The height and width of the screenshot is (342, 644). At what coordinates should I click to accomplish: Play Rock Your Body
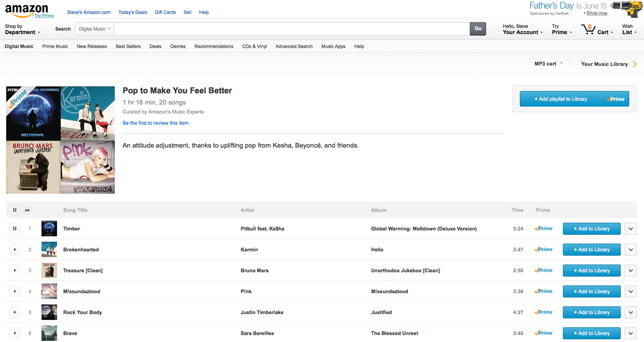[x=14, y=313]
